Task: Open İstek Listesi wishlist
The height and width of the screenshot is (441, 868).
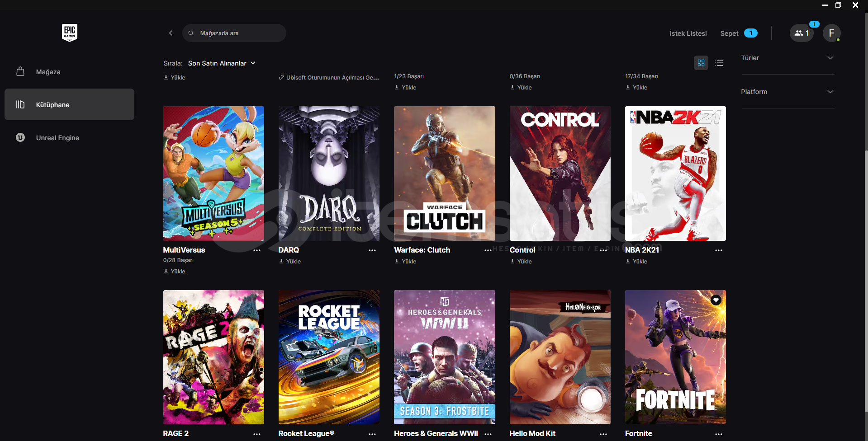Action: click(x=688, y=33)
